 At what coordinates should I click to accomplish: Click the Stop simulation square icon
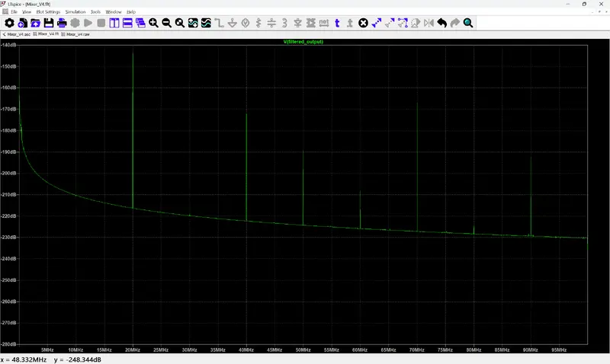point(101,23)
